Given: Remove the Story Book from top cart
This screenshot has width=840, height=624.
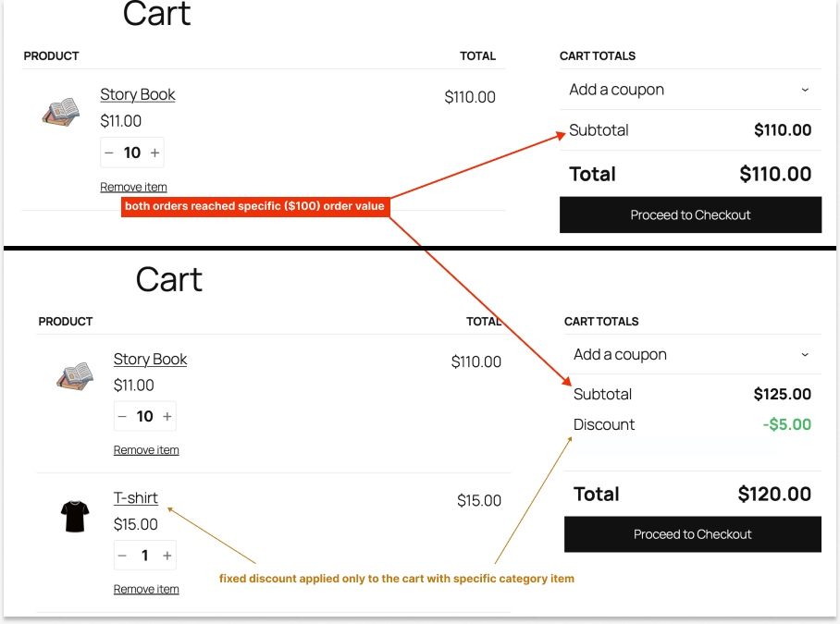Looking at the screenshot, I should coord(133,186).
